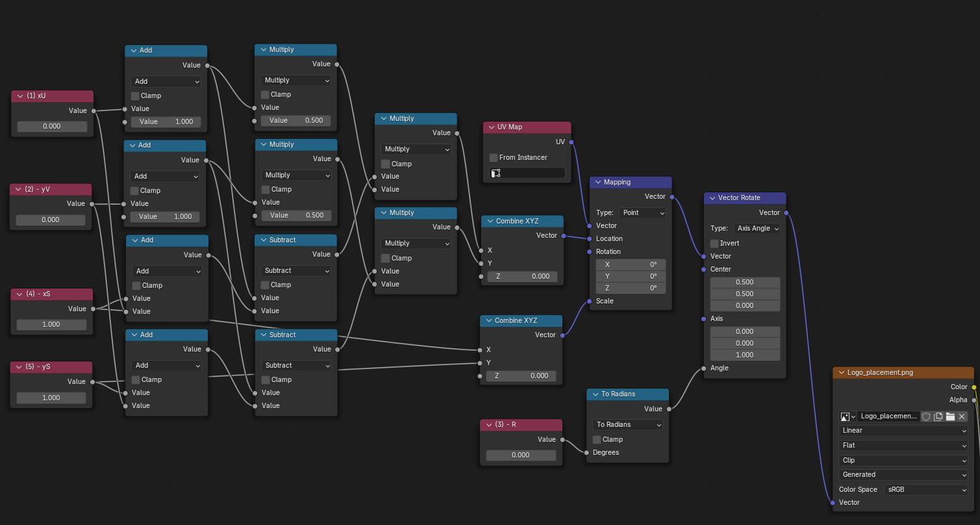Toggle the From Instancer checkbox

(x=494, y=157)
